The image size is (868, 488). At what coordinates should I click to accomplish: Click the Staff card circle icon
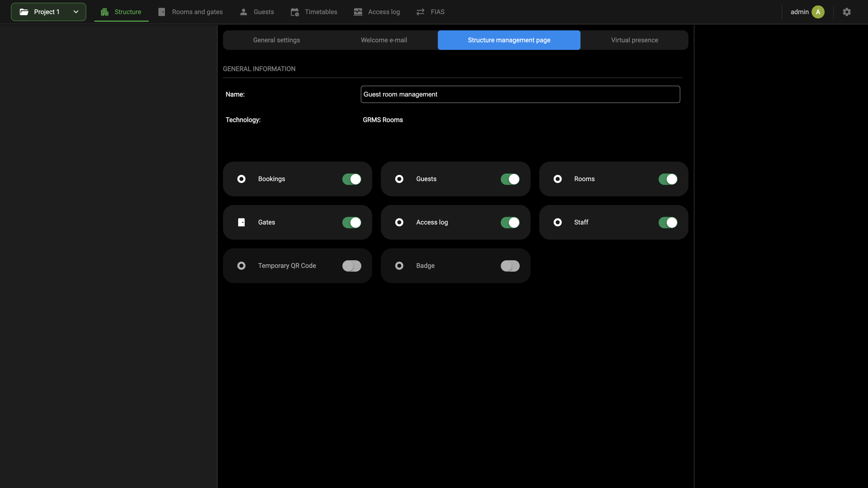pos(558,222)
